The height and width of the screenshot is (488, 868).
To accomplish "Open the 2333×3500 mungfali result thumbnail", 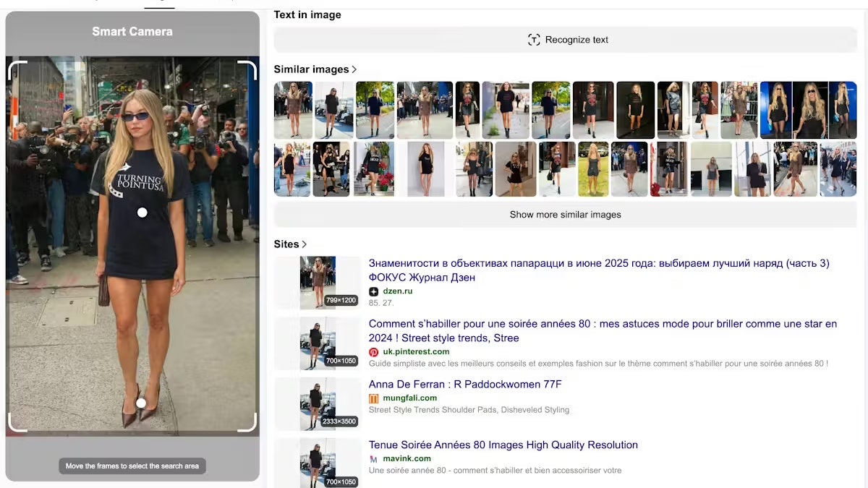I will click(318, 403).
